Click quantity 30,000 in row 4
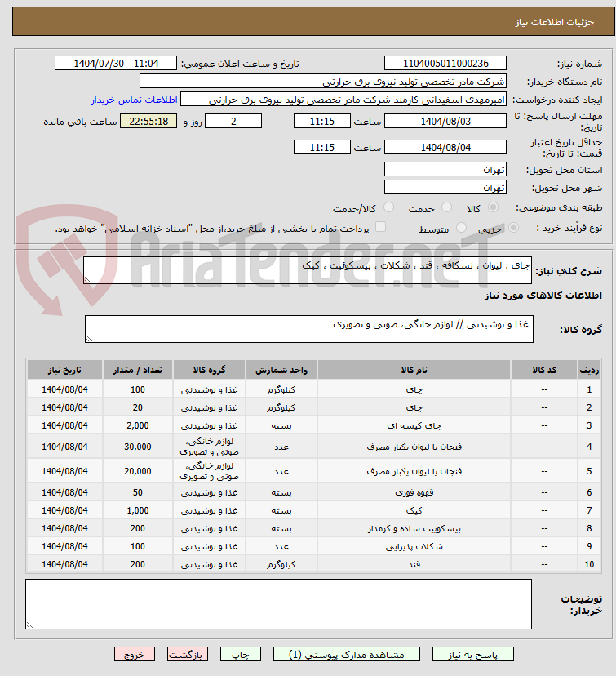The width and height of the screenshot is (616, 676). point(137,447)
